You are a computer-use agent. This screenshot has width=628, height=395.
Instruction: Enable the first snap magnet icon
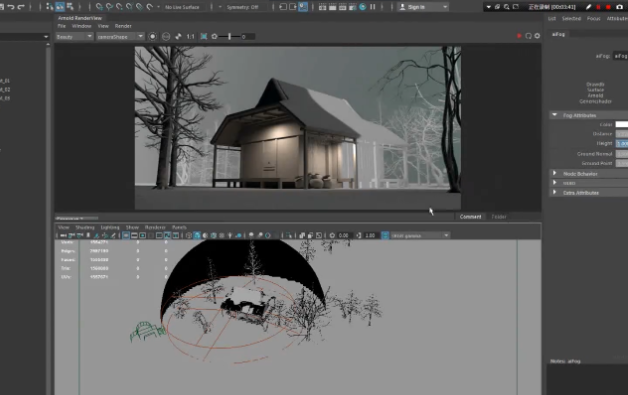[99, 7]
